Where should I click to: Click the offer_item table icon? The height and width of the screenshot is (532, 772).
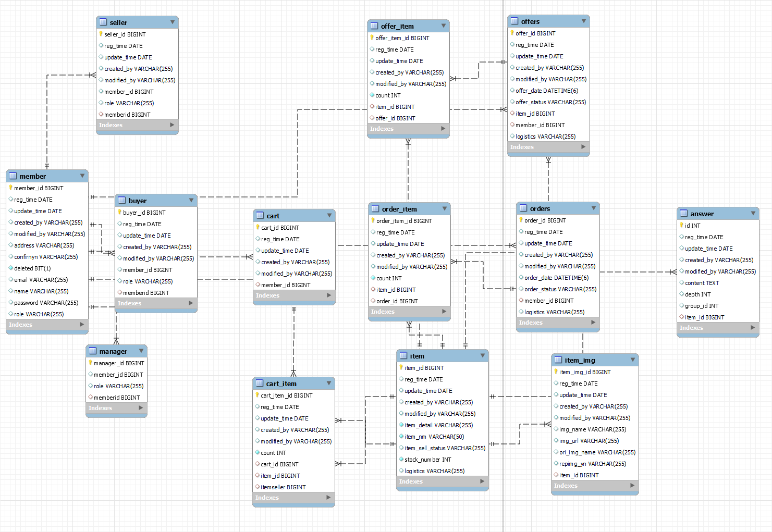(374, 26)
